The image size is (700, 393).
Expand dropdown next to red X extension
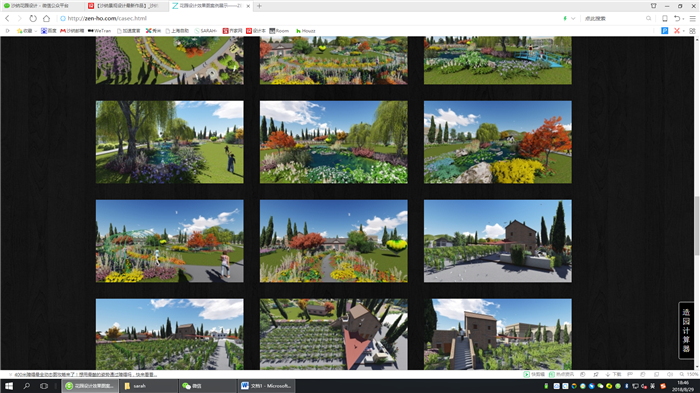[683, 31]
